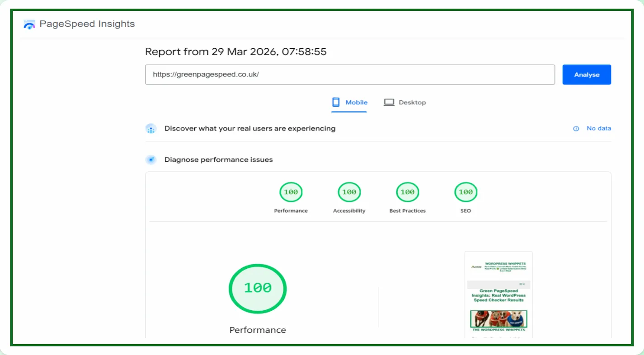644x355 pixels.
Task: Click the large Performance 100 gauge
Action: (258, 288)
